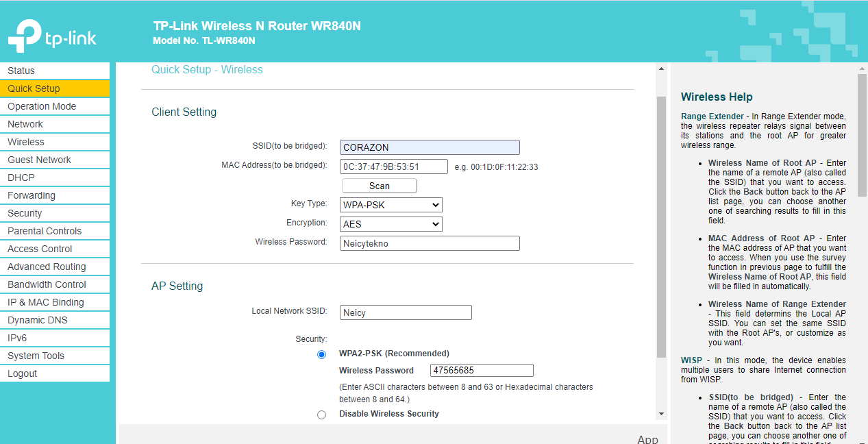The image size is (868, 444).
Task: Select the WPA2-PSK (Recommended) radio button
Action: (321, 354)
